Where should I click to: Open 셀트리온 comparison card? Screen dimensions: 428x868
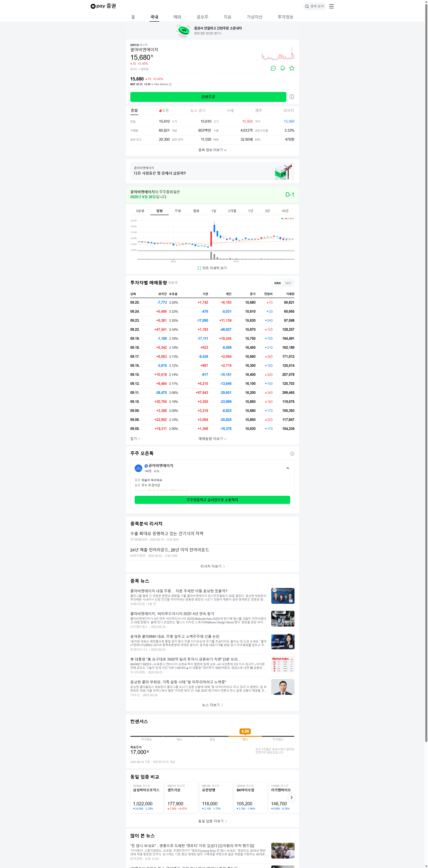coord(182,797)
